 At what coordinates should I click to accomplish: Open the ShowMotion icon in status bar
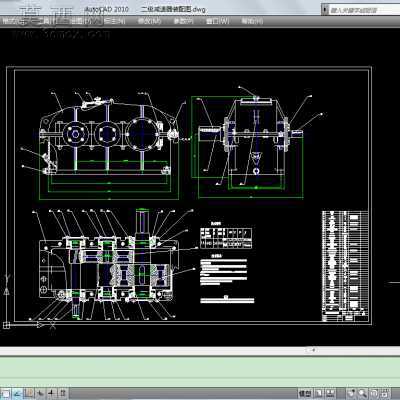pos(386,394)
